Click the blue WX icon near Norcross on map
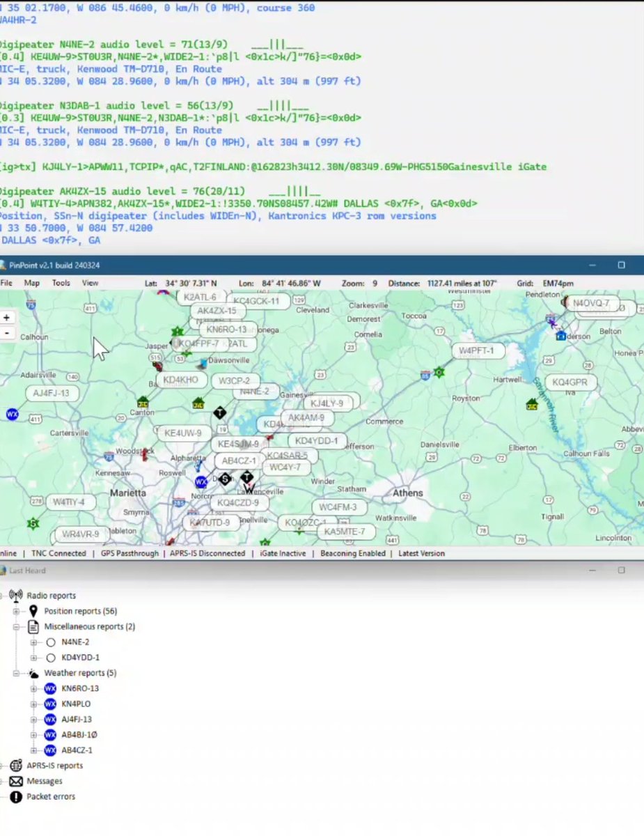 coord(201,482)
